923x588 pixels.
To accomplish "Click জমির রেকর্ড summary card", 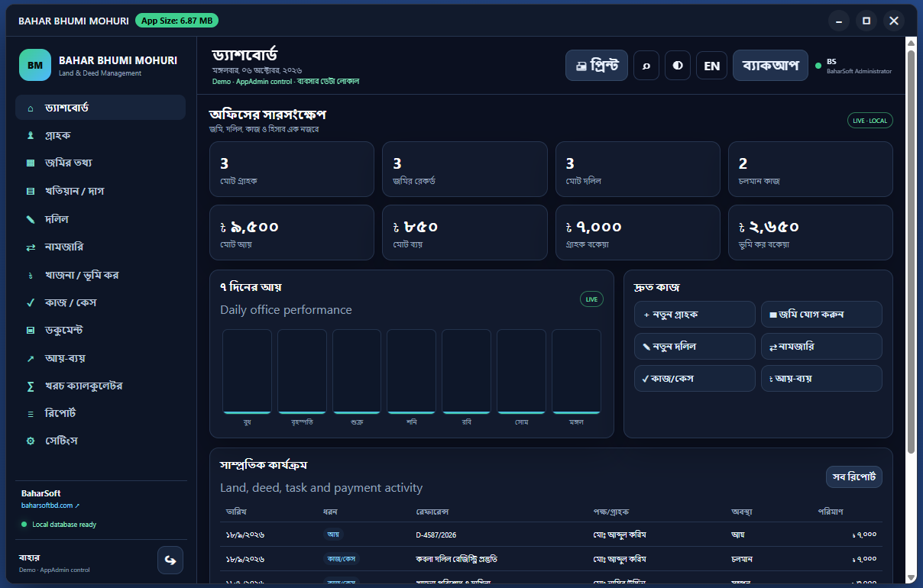I will tap(465, 170).
